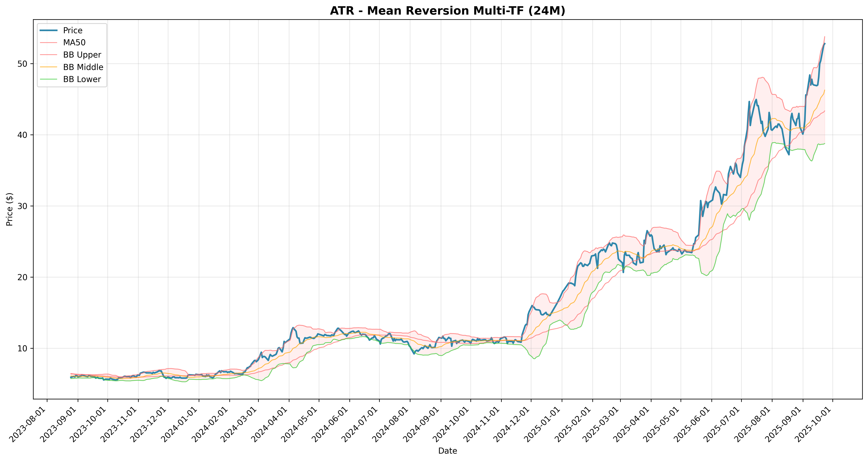The height and width of the screenshot is (461, 868).
Task: Click the green BB Lower swatch in legend
Action: (49, 79)
